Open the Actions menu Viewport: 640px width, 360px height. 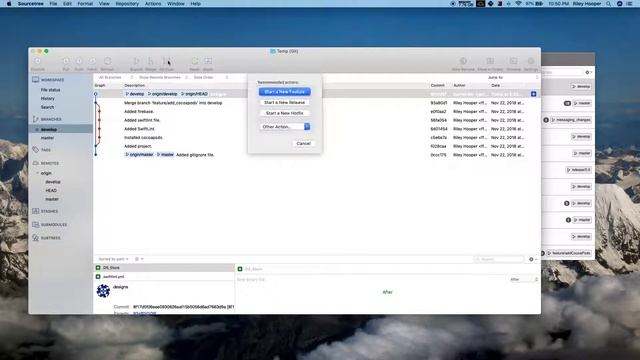click(x=153, y=4)
